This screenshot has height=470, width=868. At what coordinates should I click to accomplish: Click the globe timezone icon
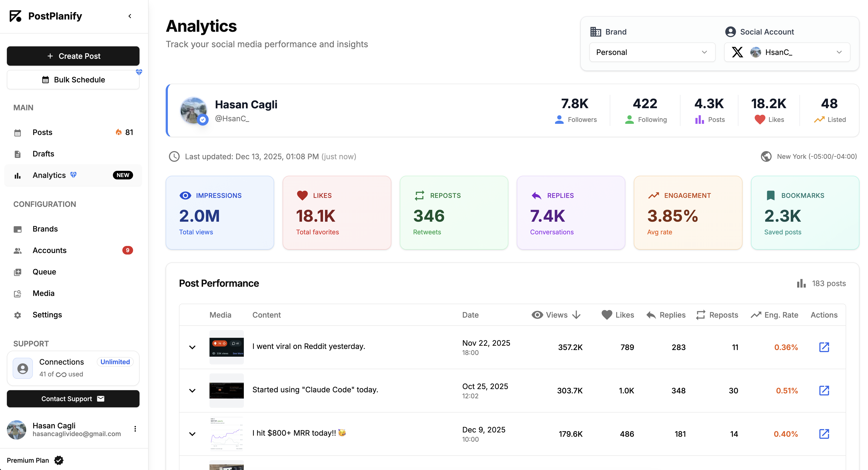click(766, 156)
